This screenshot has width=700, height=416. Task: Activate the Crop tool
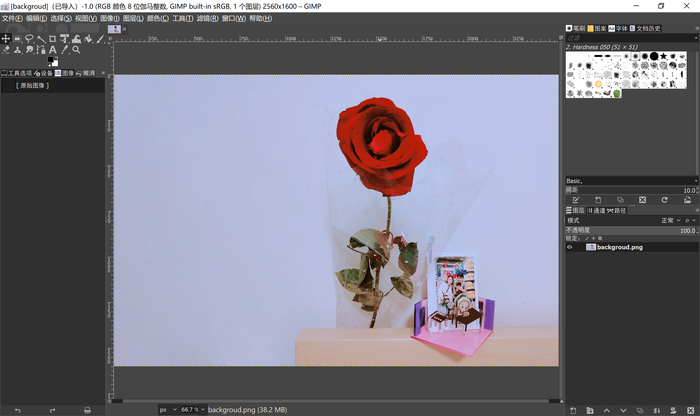point(53,39)
